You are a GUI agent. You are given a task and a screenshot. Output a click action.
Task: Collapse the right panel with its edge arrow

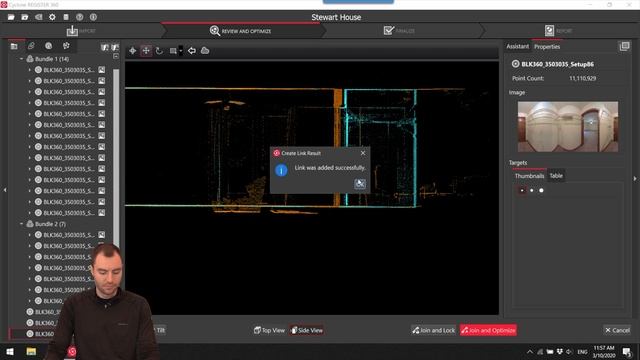tap(635, 178)
